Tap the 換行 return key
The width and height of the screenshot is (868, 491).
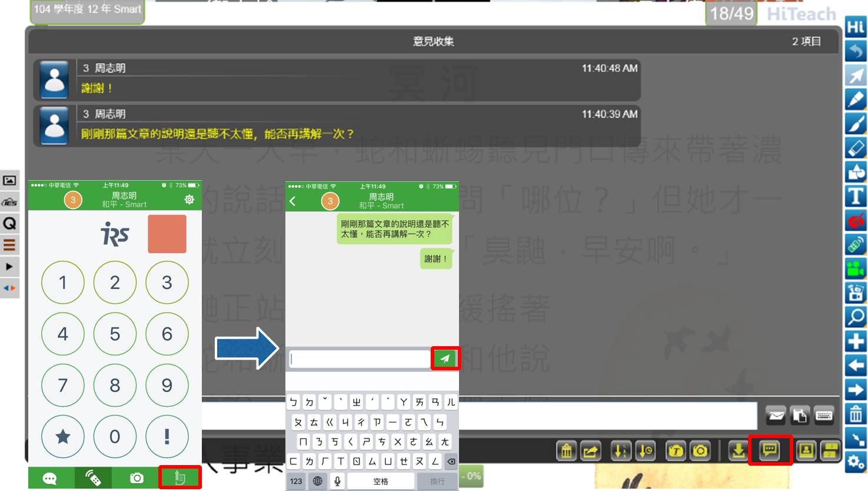pyautogui.click(x=437, y=481)
